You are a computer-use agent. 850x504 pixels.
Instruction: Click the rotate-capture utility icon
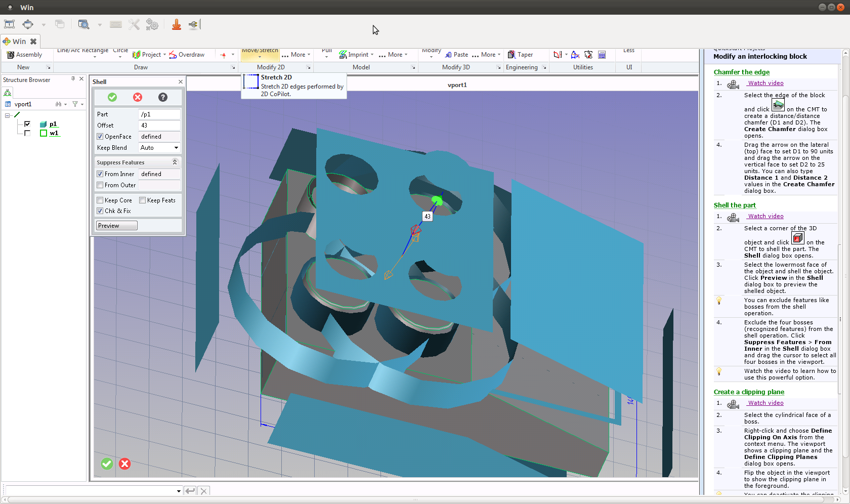pyautogui.click(x=588, y=55)
